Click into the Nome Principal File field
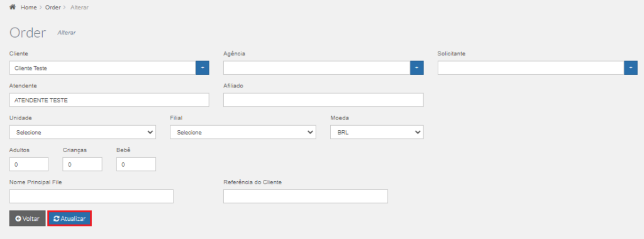Viewport: 644px width, 239px height. point(91,196)
